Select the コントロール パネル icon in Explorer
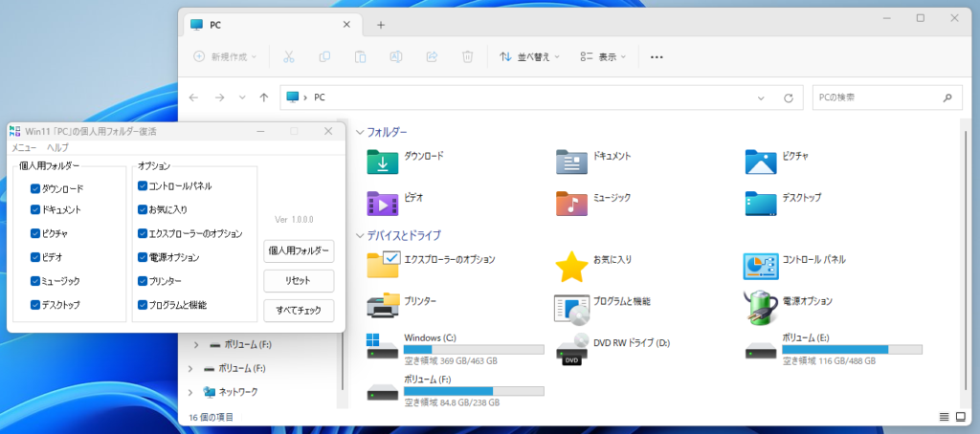 pos(761,266)
